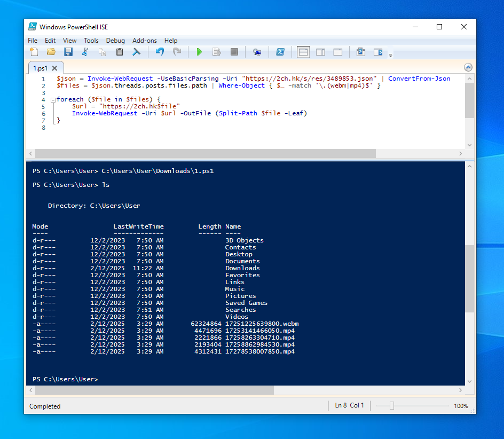Toggle Show Script Pane Right layout
Viewport: 504px width, 439px height.
pyautogui.click(x=320, y=52)
